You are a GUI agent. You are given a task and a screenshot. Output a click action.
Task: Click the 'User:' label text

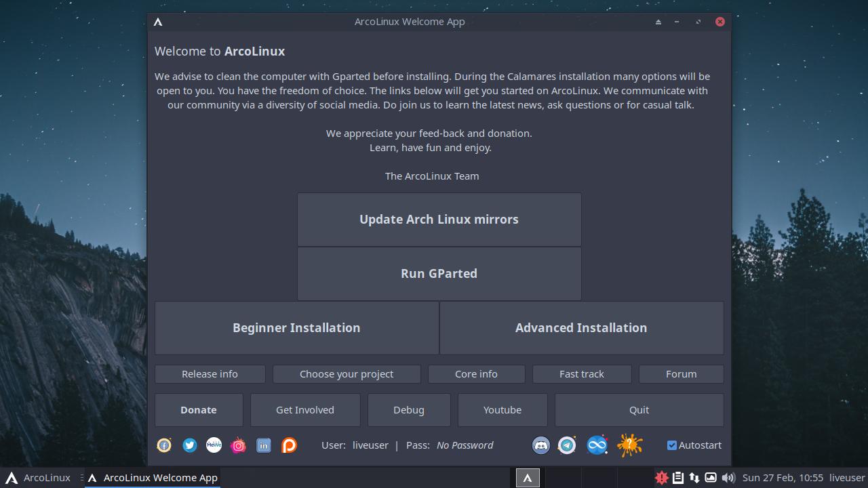coord(334,445)
